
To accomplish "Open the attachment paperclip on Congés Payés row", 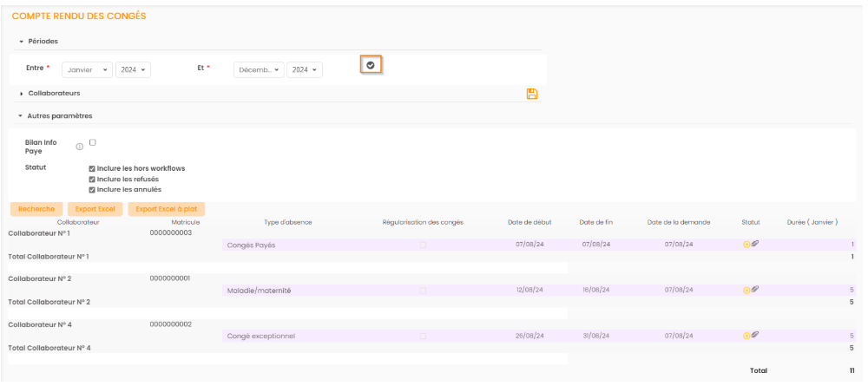I will [x=754, y=245].
